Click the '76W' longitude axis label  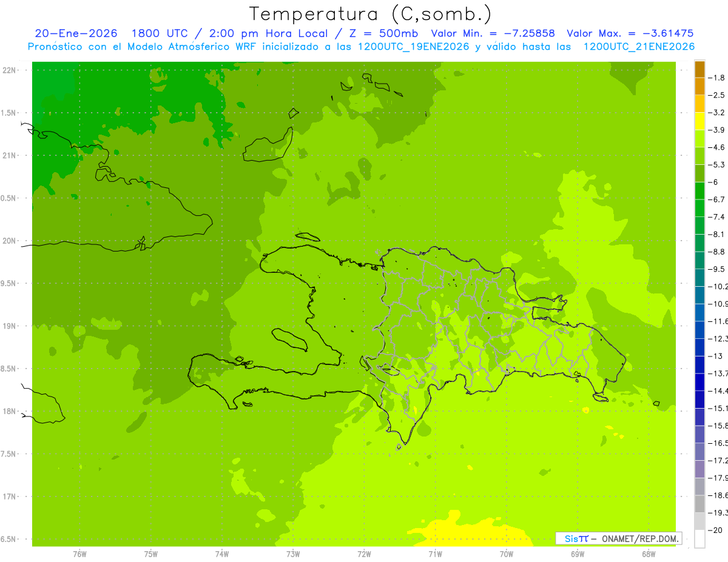pyautogui.click(x=79, y=554)
